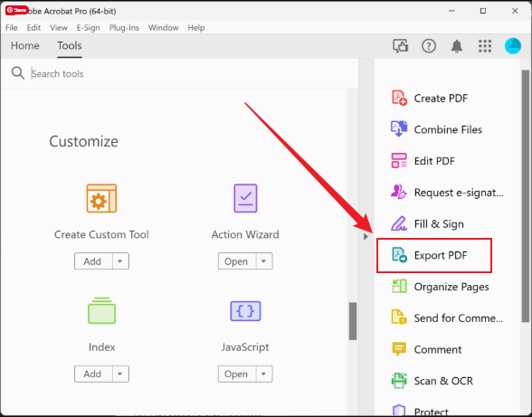The image size is (532, 417).
Task: Click the Pinterest Save button overlay
Action: coord(16,10)
